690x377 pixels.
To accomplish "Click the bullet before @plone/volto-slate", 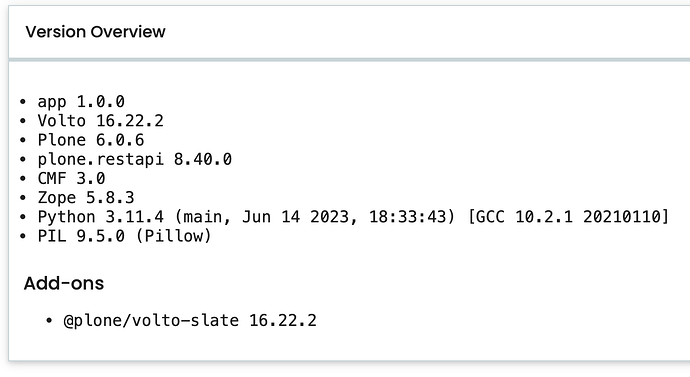I will [49, 321].
